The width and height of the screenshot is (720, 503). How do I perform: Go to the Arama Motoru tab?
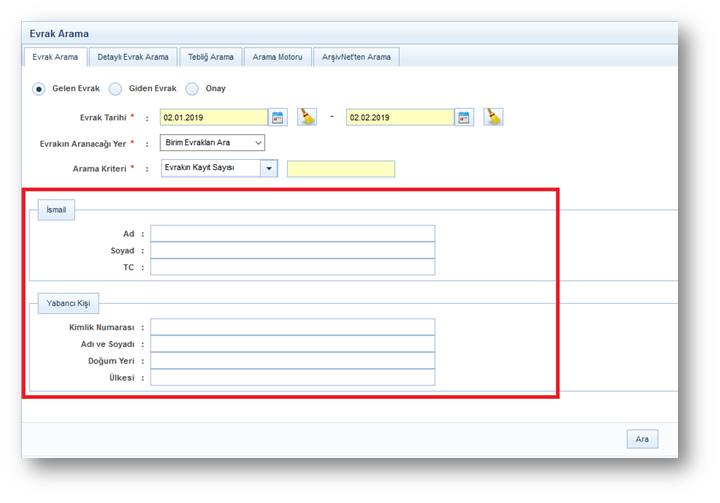(x=277, y=57)
